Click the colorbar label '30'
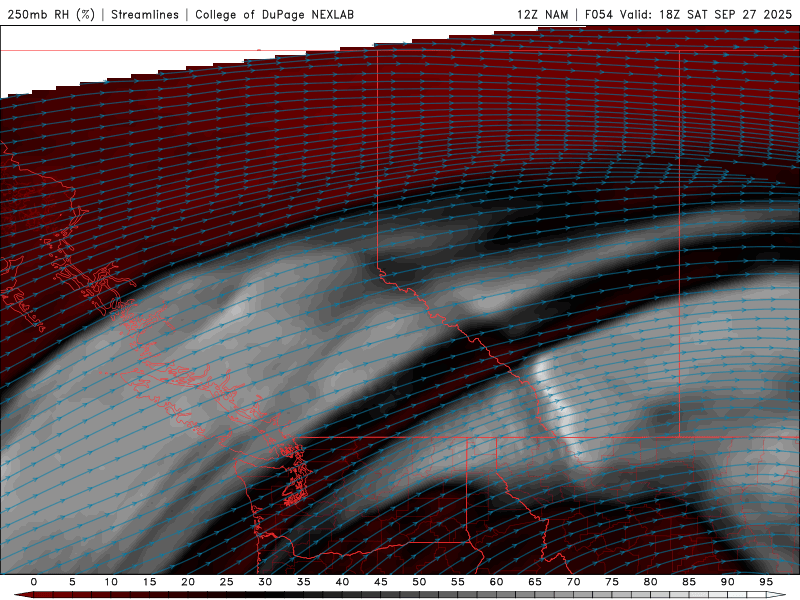This screenshot has height=600, width=800. click(265, 582)
